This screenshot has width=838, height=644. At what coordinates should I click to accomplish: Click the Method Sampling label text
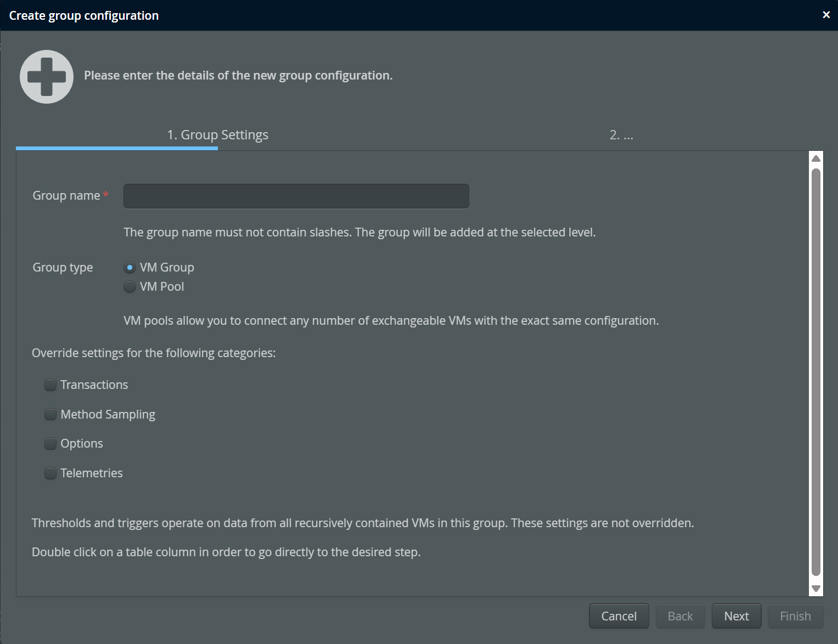[108, 415]
